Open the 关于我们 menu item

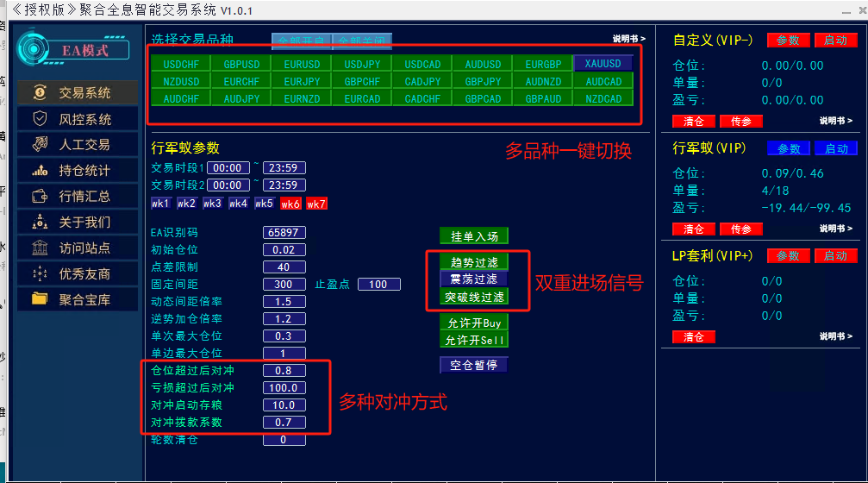[78, 223]
